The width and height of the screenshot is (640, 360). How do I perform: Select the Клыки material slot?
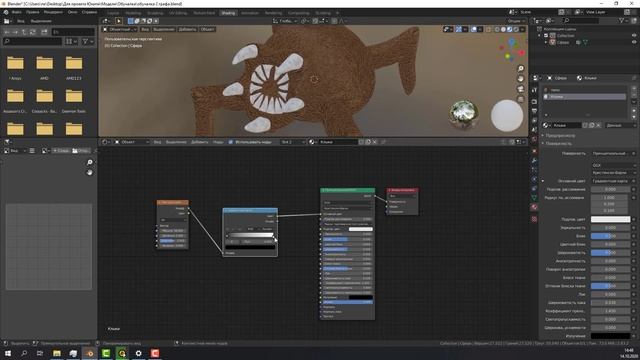[x=584, y=97]
